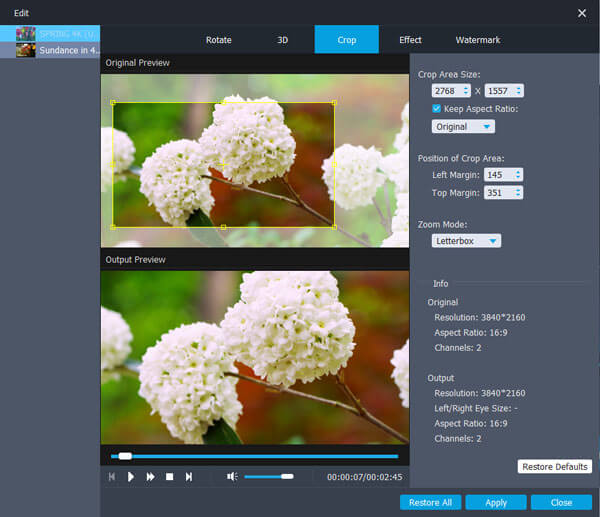This screenshot has height=517, width=600.
Task: Click the Restore Defaults button
Action: [x=554, y=466]
